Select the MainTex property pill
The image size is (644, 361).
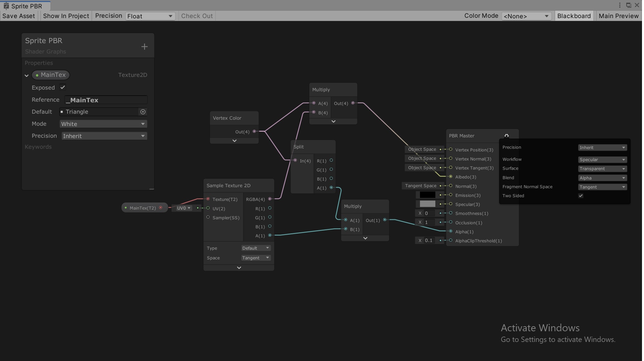pos(51,75)
